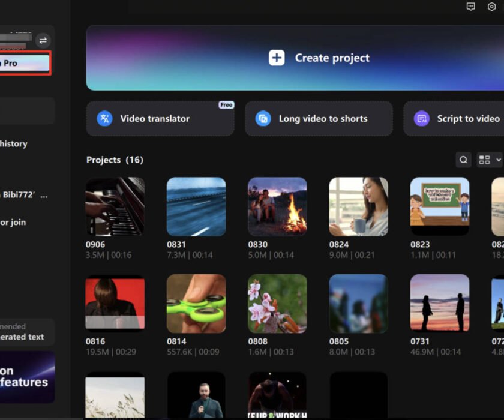Open the Bibi772 sidebar entry
The height and width of the screenshot is (420, 504).
[23, 195]
